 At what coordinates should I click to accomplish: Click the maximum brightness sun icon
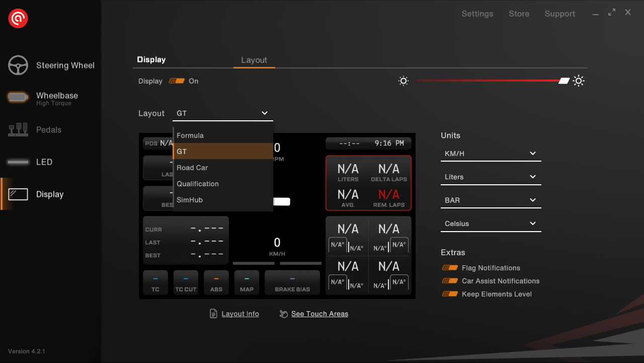pos(579,81)
